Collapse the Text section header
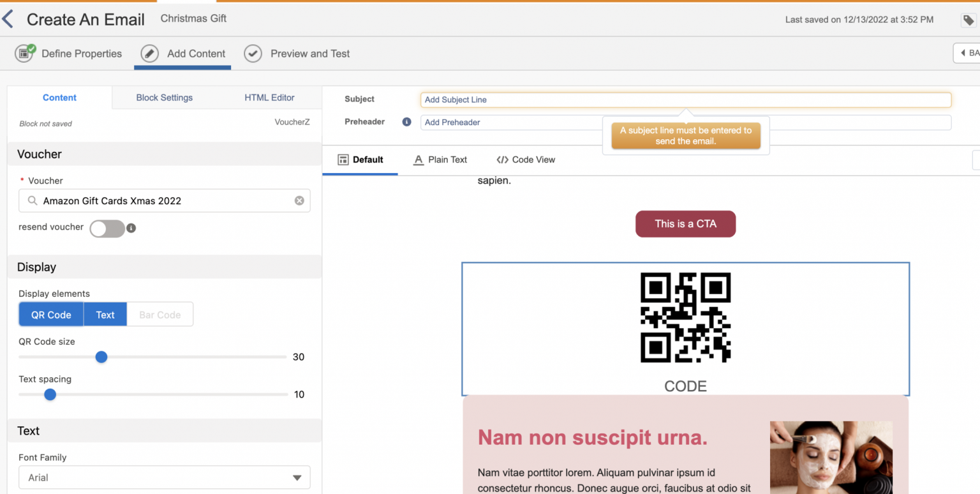The image size is (980, 494). pos(29,430)
